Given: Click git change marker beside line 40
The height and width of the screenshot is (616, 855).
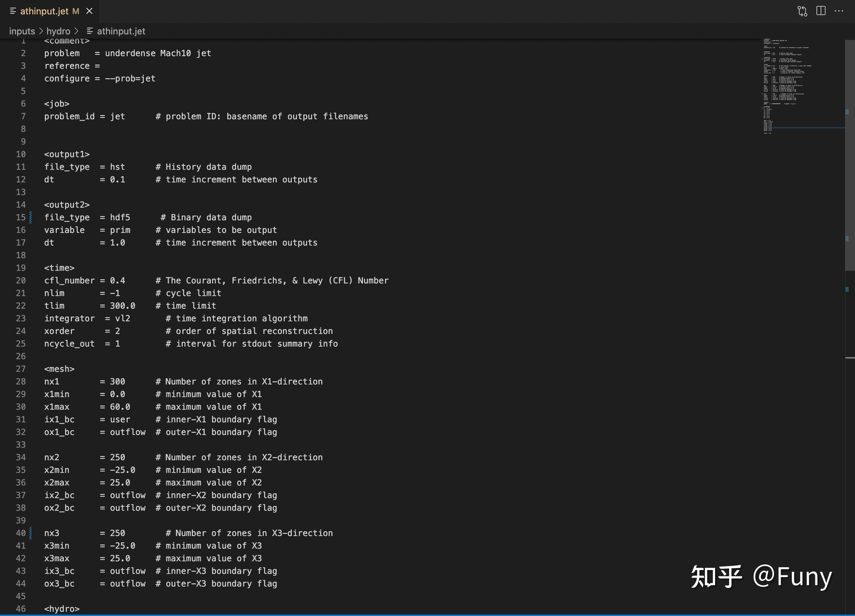Looking at the screenshot, I should 31,533.
